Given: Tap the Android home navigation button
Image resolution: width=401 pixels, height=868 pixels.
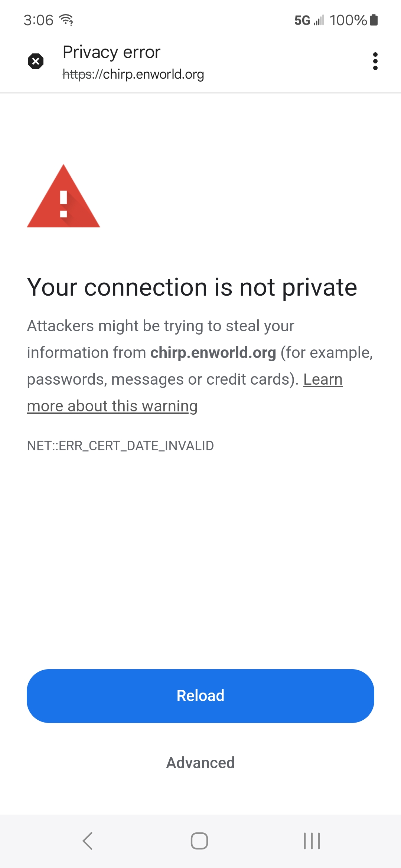Looking at the screenshot, I should (x=199, y=841).
